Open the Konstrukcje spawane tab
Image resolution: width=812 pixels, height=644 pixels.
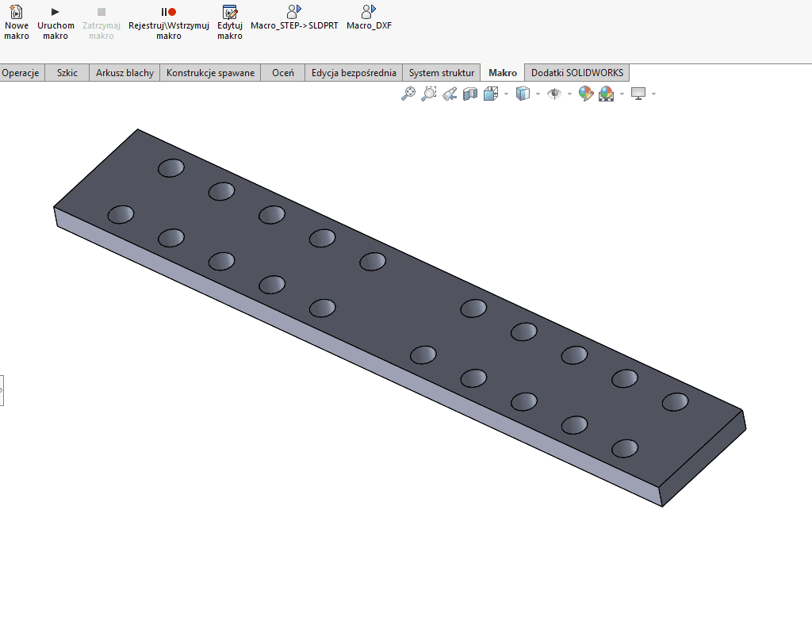coord(210,73)
